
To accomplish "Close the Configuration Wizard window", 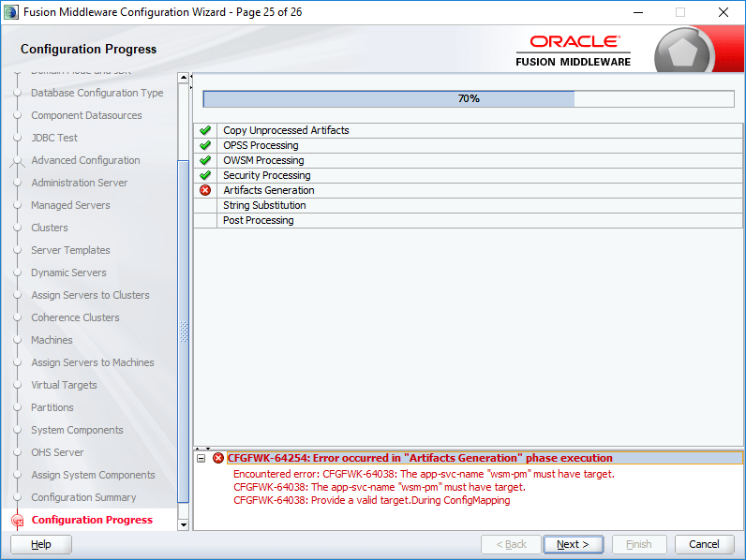I will (724, 12).
